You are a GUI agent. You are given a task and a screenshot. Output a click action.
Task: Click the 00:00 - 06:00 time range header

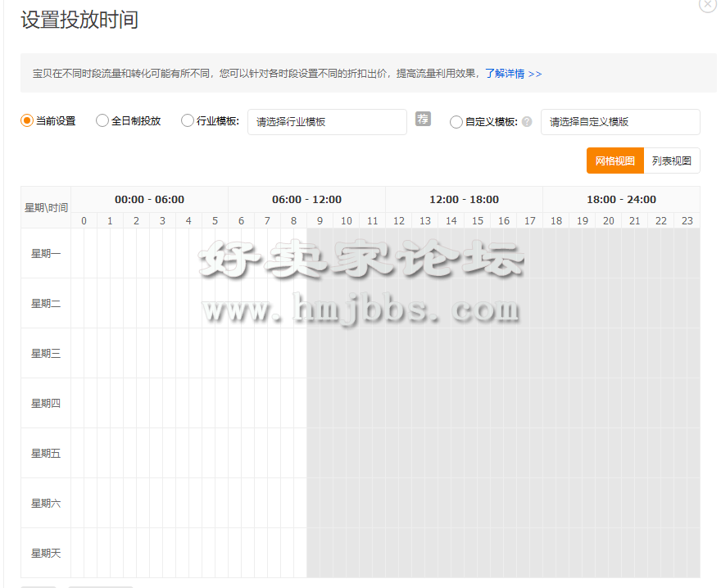pyautogui.click(x=149, y=200)
